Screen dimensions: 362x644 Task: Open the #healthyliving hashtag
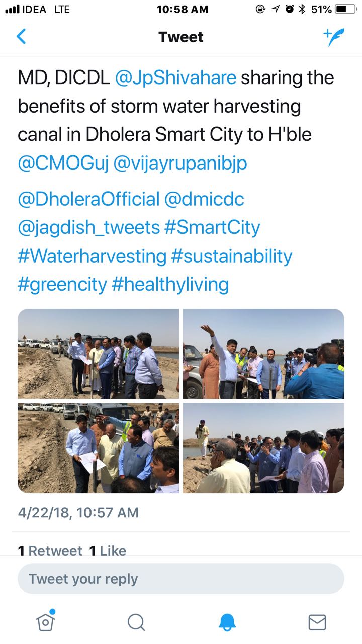(x=170, y=285)
